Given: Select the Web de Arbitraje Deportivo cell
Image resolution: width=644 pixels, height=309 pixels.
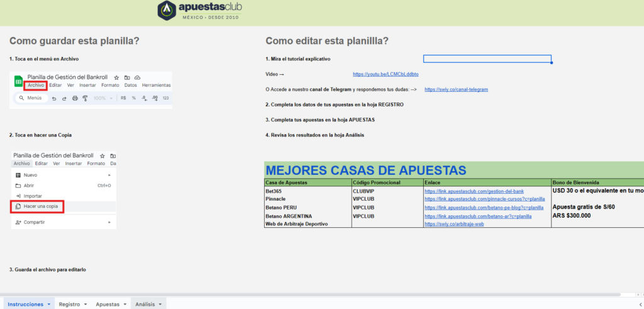Looking at the screenshot, I should [x=308, y=223].
